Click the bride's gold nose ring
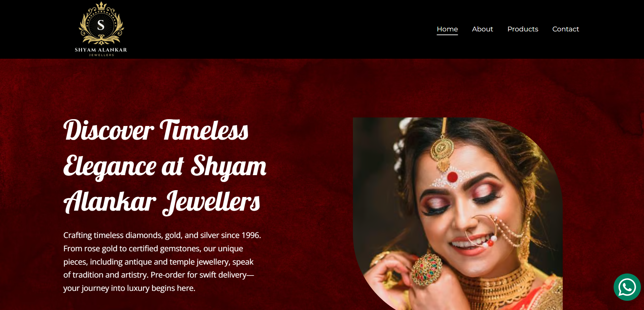This screenshot has height=310, width=644. pyautogui.click(x=481, y=230)
